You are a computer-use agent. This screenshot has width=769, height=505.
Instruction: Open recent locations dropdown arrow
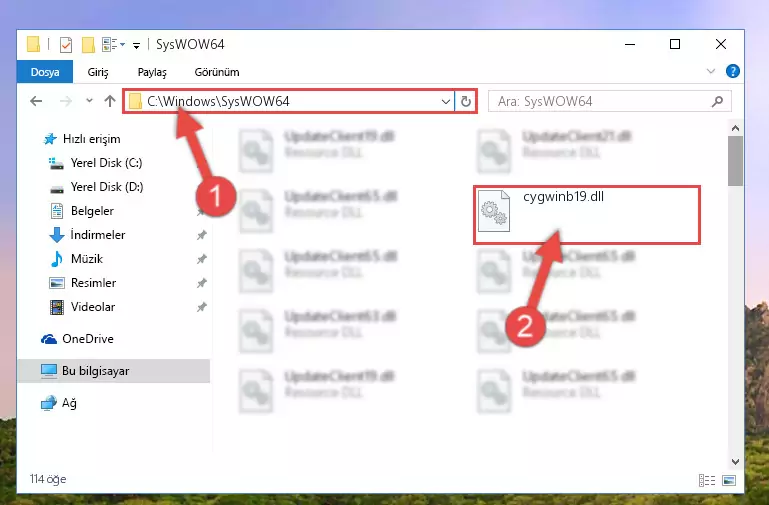click(89, 101)
